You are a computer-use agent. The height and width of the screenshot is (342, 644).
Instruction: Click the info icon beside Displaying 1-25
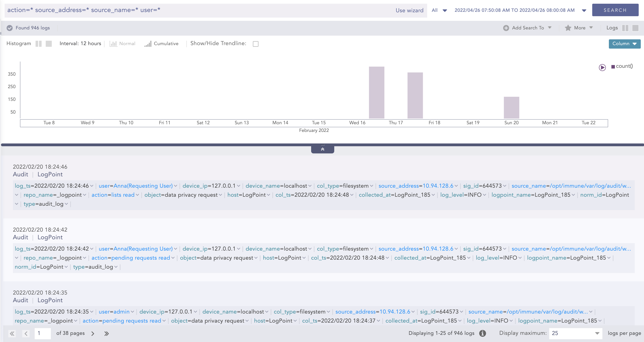pyautogui.click(x=482, y=333)
